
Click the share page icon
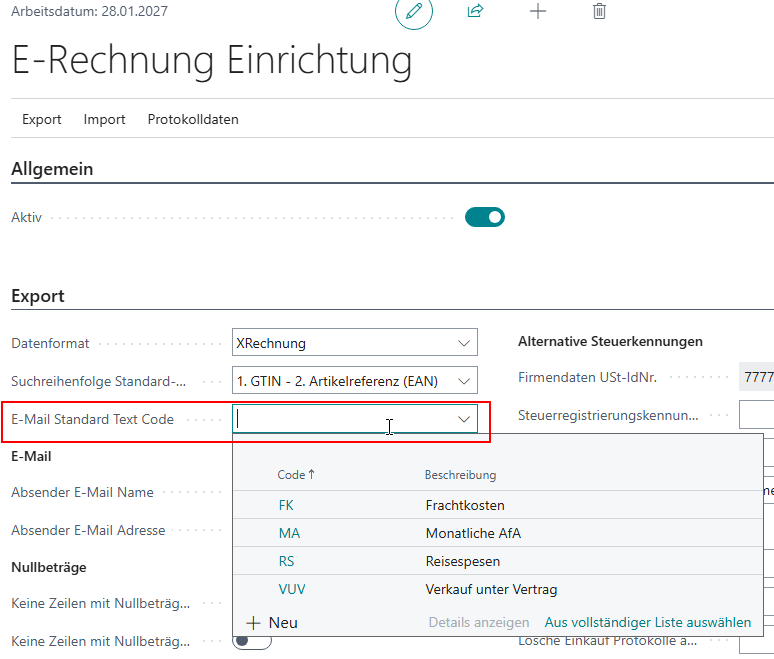coord(475,12)
